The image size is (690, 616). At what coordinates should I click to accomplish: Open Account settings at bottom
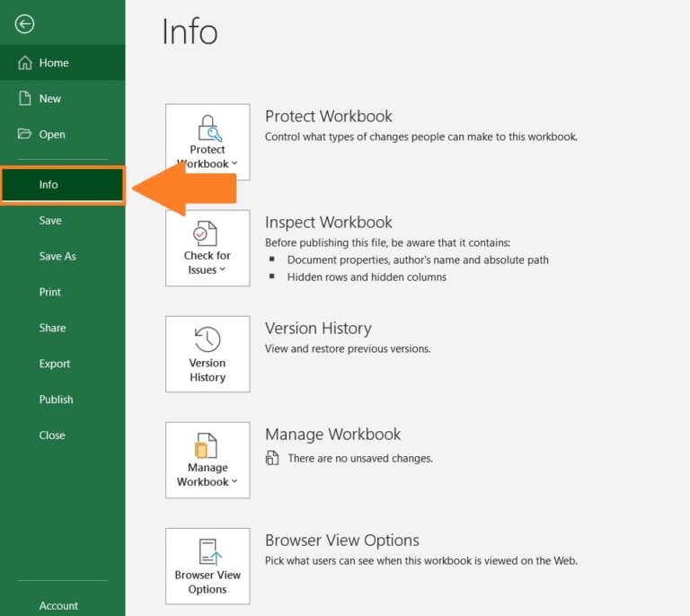(58, 606)
